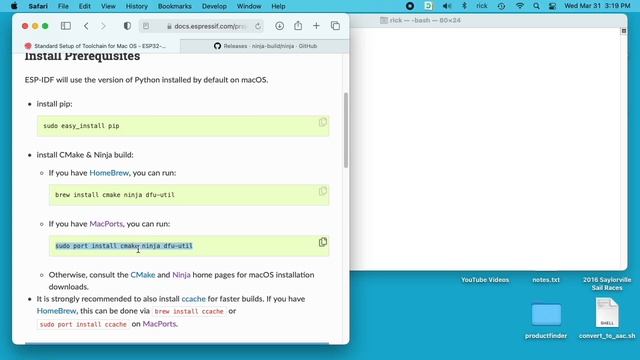This screenshot has height=360, width=640.
Task: Open HomeBrew link in ccache paragraph
Action: click(56, 311)
